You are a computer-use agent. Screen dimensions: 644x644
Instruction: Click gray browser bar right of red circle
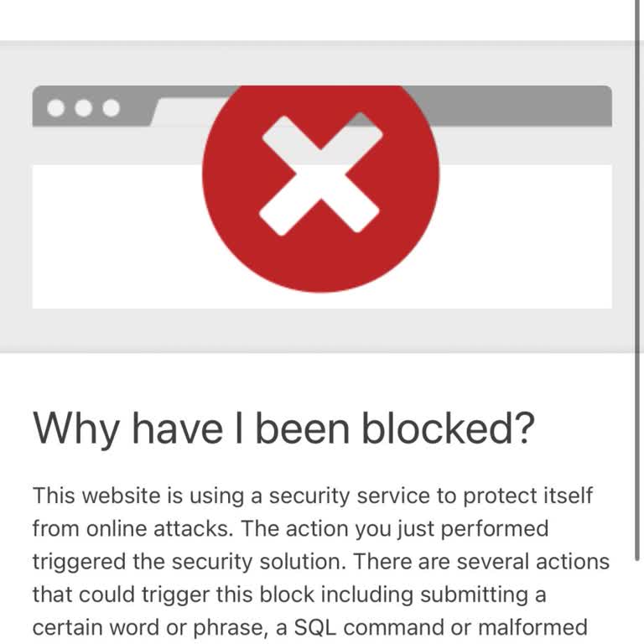tap(520, 106)
